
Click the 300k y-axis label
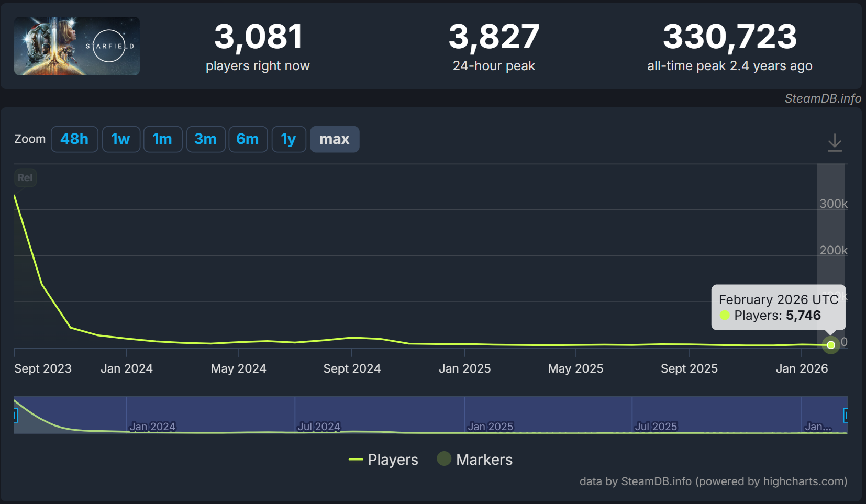pos(834,204)
